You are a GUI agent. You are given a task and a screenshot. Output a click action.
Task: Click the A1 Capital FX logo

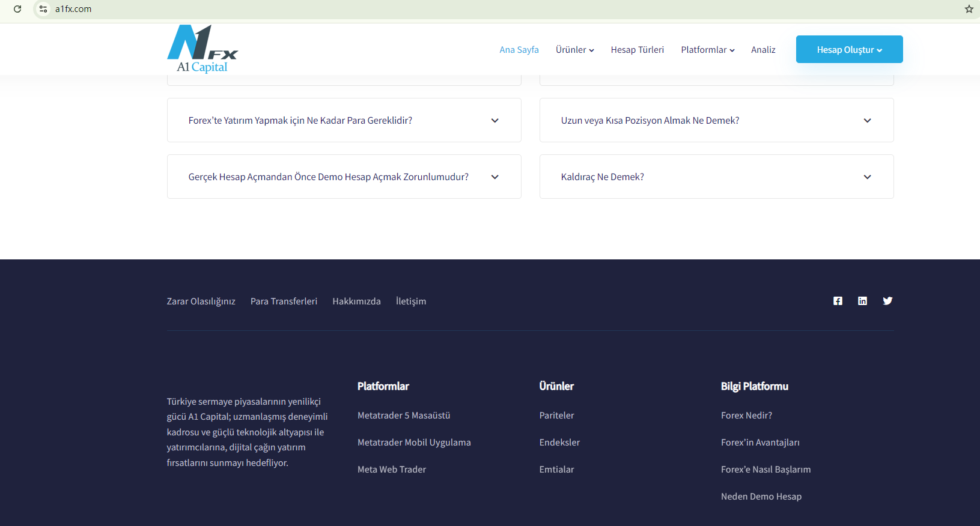(x=202, y=49)
